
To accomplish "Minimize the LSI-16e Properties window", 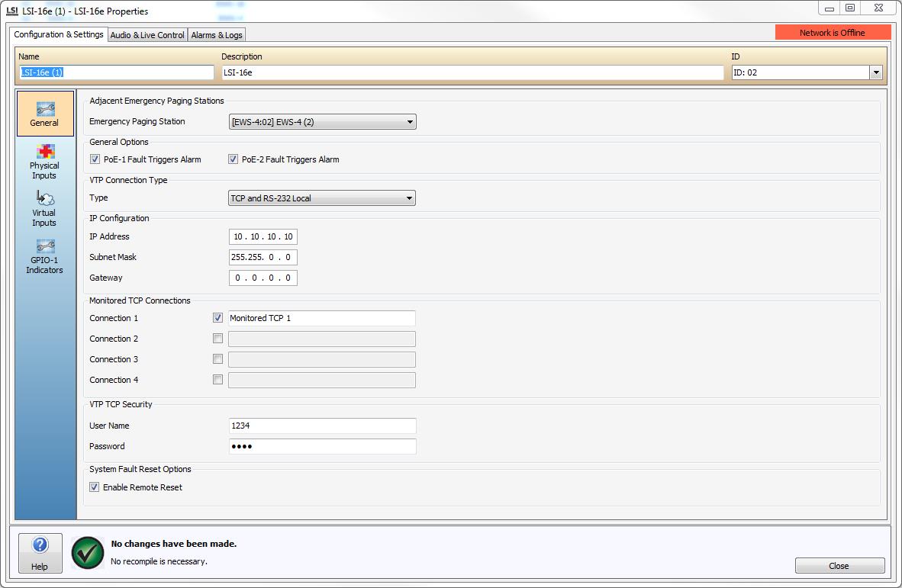I will point(829,8).
